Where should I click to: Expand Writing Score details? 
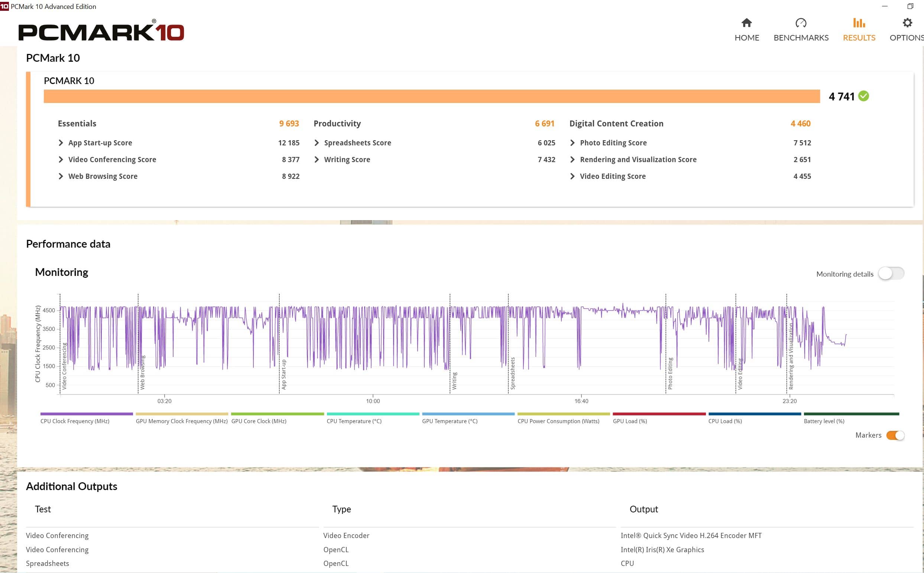[317, 159]
